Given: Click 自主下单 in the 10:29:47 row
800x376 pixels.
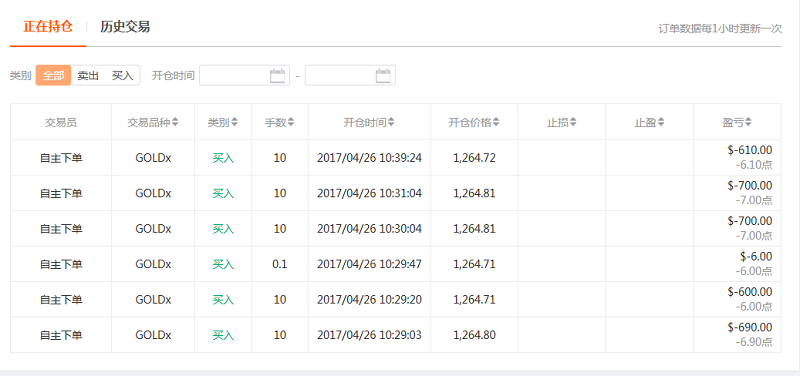Looking at the screenshot, I should click(61, 264).
